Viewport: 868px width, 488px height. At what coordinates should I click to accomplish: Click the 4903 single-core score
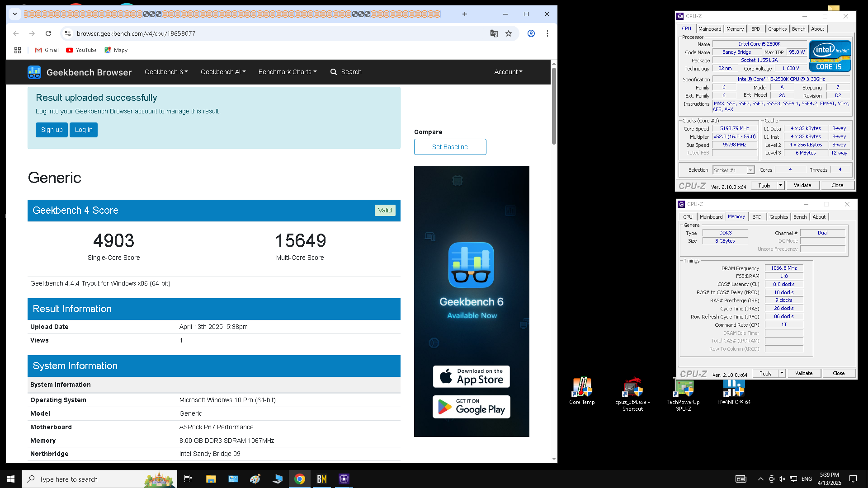113,241
